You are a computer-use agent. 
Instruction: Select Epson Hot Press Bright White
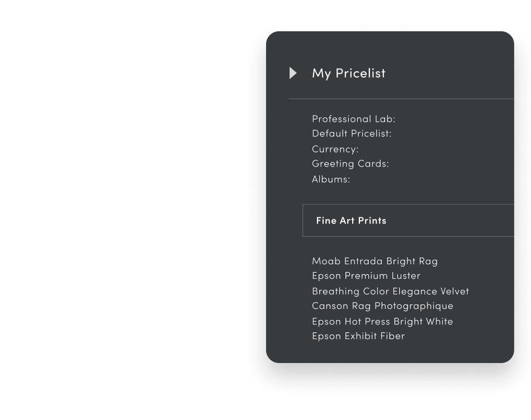tap(382, 321)
